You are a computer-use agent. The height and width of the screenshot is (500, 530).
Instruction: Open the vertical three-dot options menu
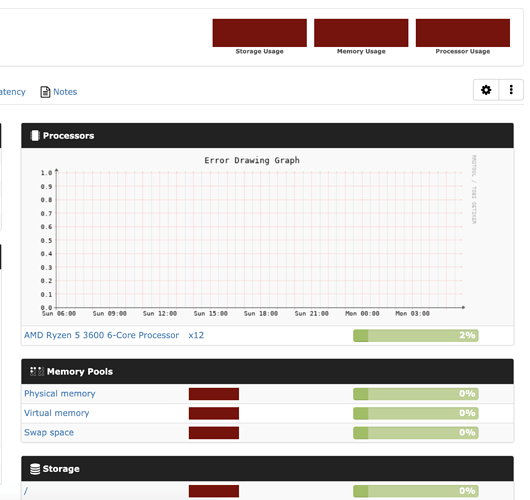511,90
